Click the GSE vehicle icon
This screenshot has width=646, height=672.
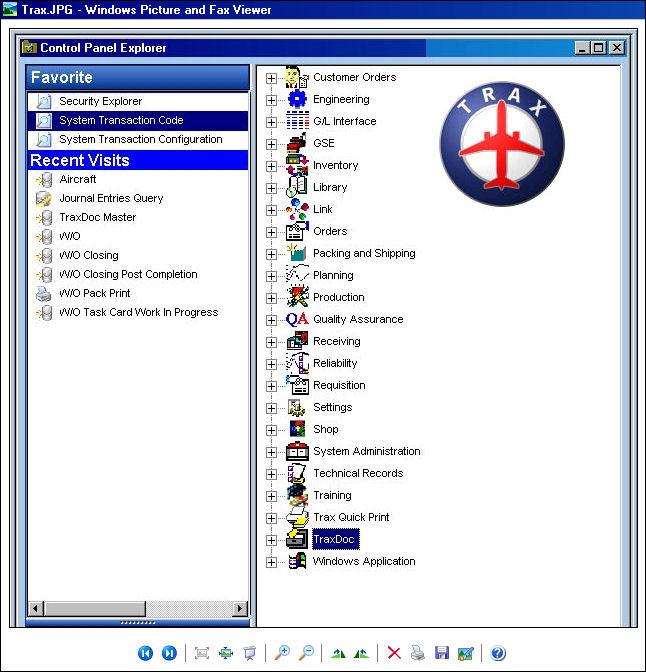(x=297, y=143)
